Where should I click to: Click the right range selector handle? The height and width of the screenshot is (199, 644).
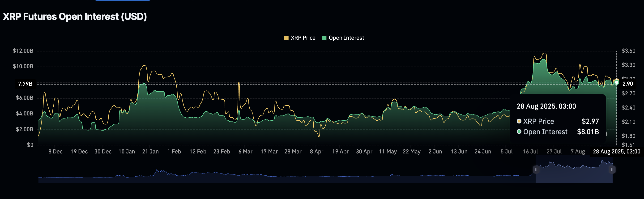coord(612,169)
